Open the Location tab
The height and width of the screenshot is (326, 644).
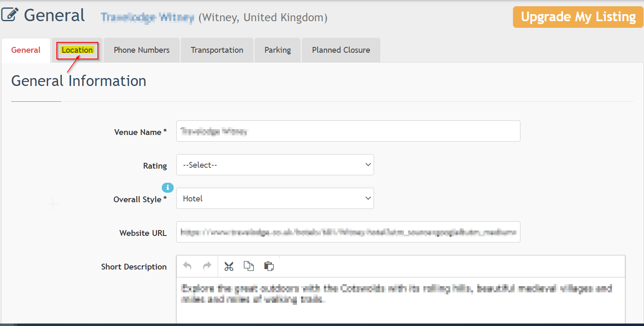click(77, 50)
